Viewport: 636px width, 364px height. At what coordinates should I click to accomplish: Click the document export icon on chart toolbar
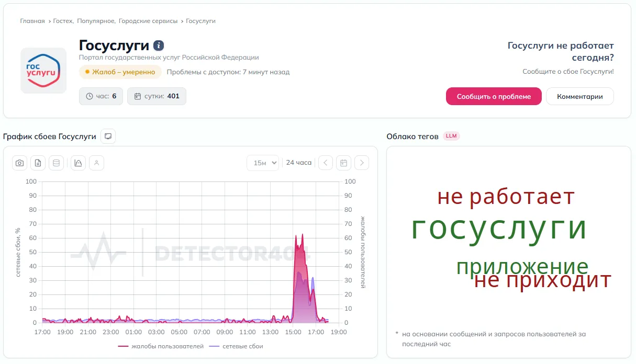tap(38, 163)
